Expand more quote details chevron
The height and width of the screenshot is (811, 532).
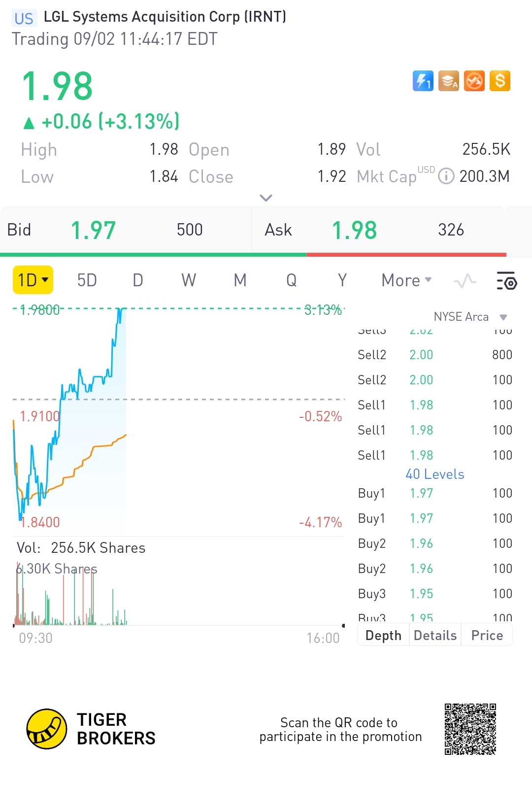(266, 198)
